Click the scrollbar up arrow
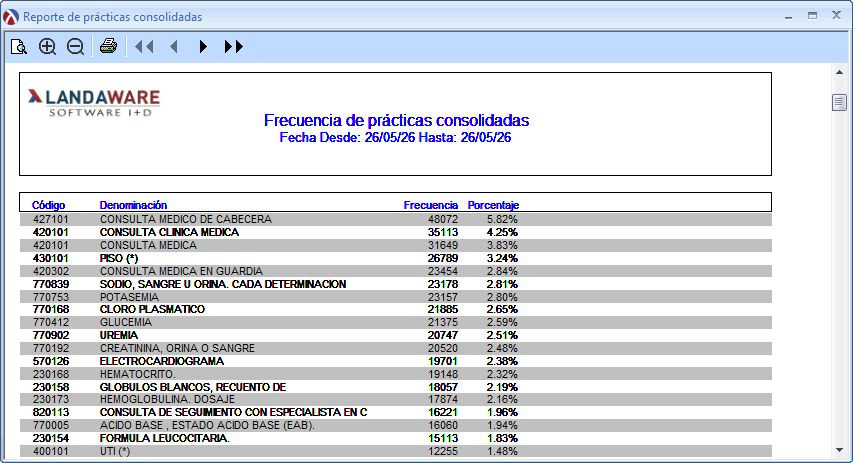The width and height of the screenshot is (853, 463). point(839,72)
